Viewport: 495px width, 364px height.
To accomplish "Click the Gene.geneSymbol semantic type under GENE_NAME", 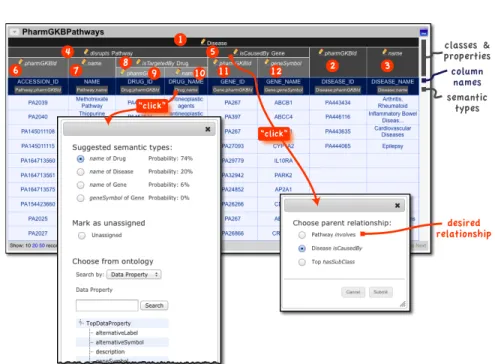I will [283, 90].
